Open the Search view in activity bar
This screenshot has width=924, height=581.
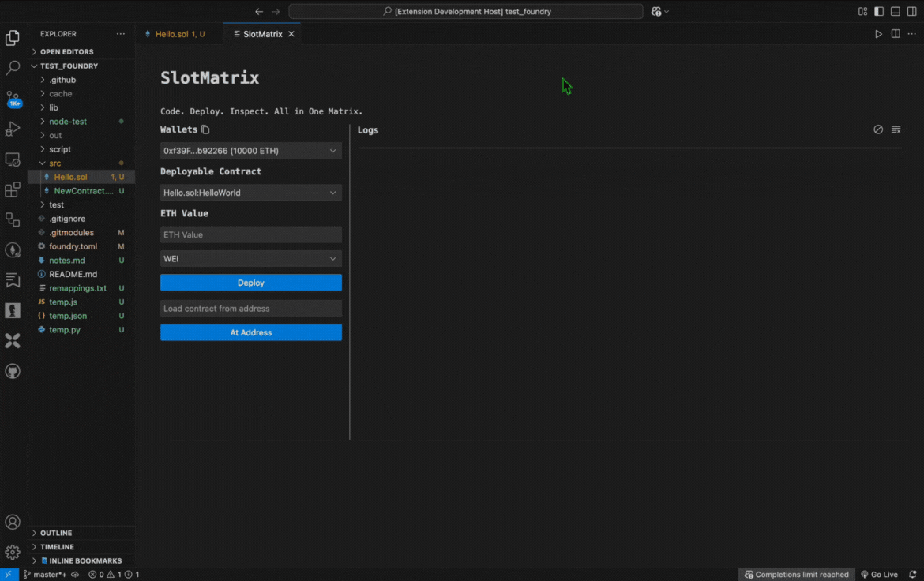click(13, 68)
